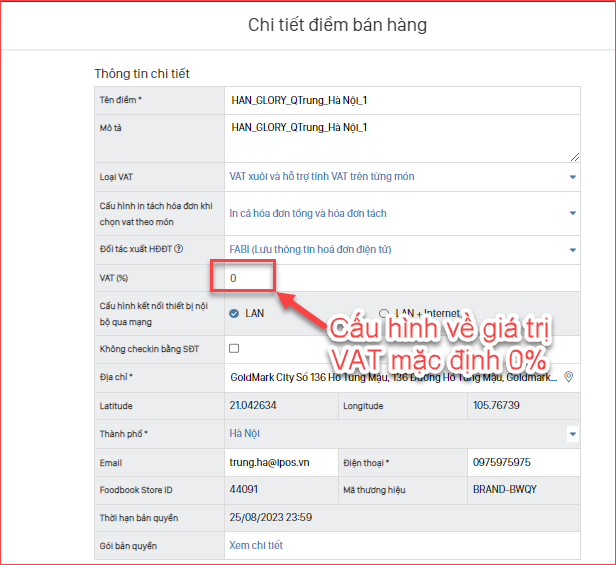Open the Đối tác xuất HĐĐT dropdown
The width and height of the screenshot is (616, 565).
[573, 250]
